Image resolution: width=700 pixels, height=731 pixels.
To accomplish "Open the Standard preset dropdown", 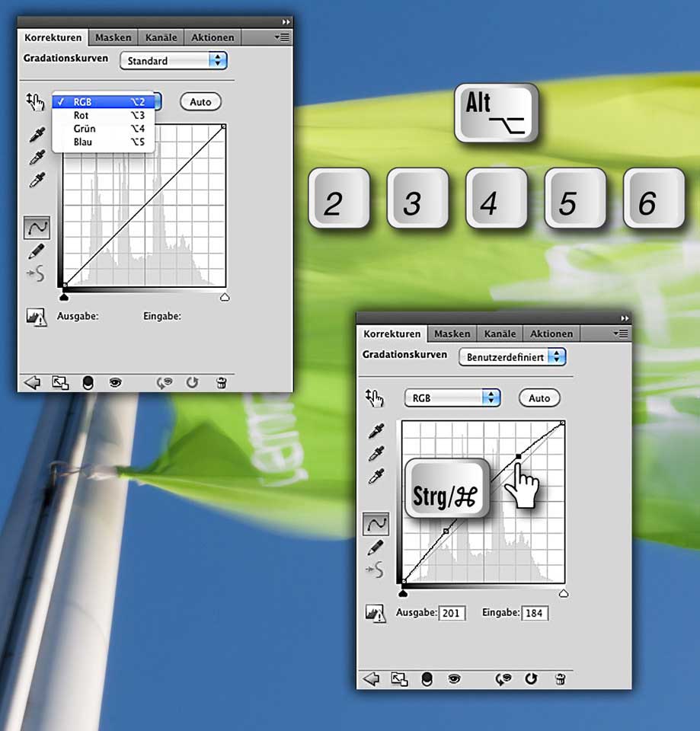I will [174, 61].
